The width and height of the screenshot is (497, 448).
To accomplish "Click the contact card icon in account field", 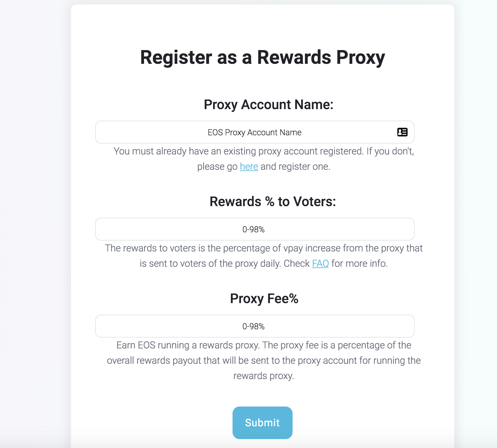I will coord(402,132).
